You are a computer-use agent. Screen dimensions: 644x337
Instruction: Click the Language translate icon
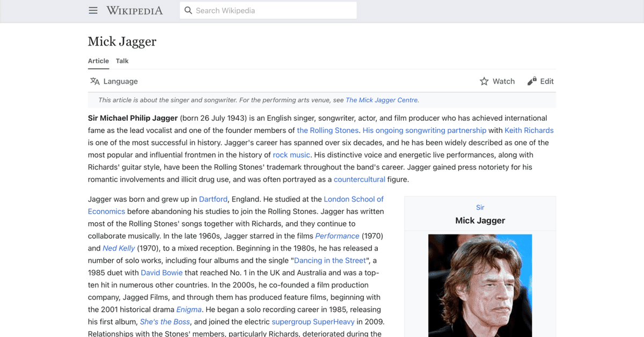point(95,82)
